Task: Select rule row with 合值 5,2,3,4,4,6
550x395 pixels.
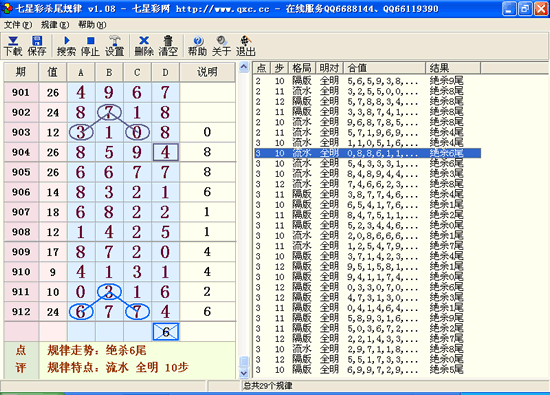Action: [x=367, y=225]
